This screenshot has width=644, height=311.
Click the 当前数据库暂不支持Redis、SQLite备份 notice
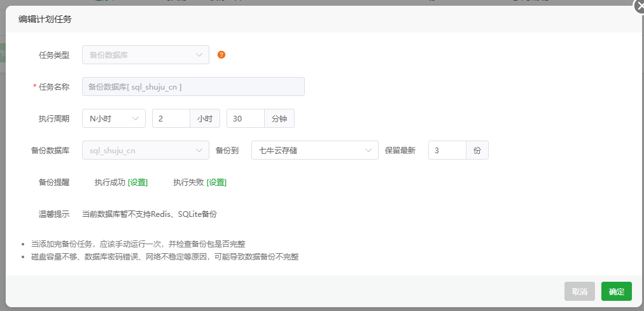(x=150, y=214)
